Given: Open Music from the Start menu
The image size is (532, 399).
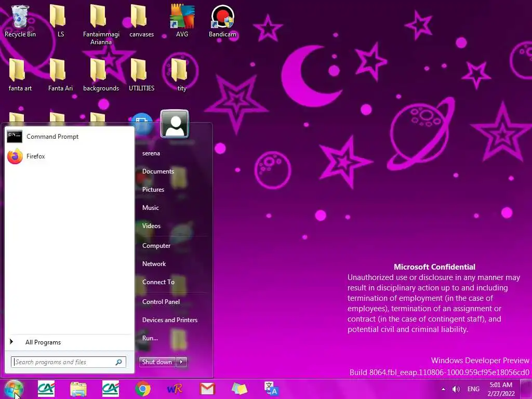Looking at the screenshot, I should [150, 208].
